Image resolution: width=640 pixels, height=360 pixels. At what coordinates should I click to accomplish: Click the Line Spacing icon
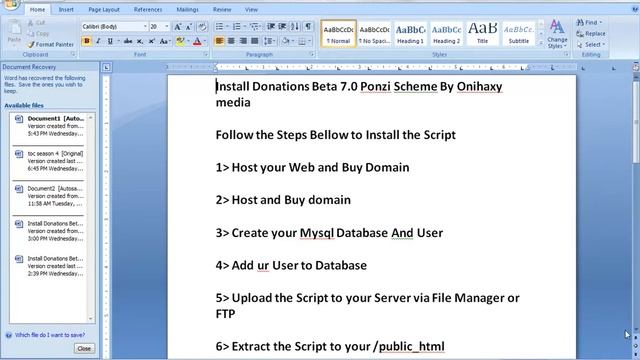point(268,41)
